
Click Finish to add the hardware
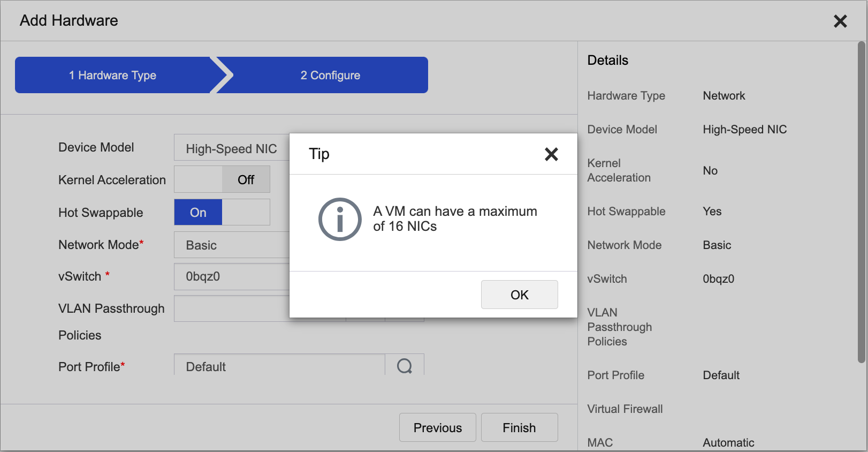tap(519, 427)
